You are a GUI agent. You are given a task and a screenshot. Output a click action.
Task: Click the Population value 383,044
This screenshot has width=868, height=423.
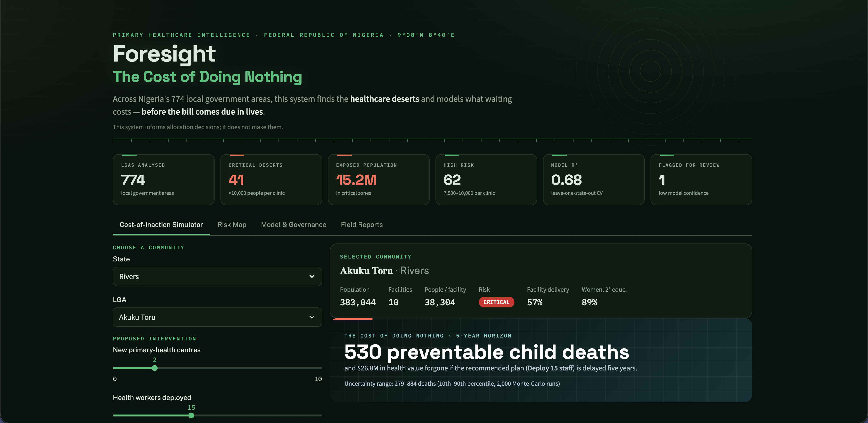coord(358,302)
